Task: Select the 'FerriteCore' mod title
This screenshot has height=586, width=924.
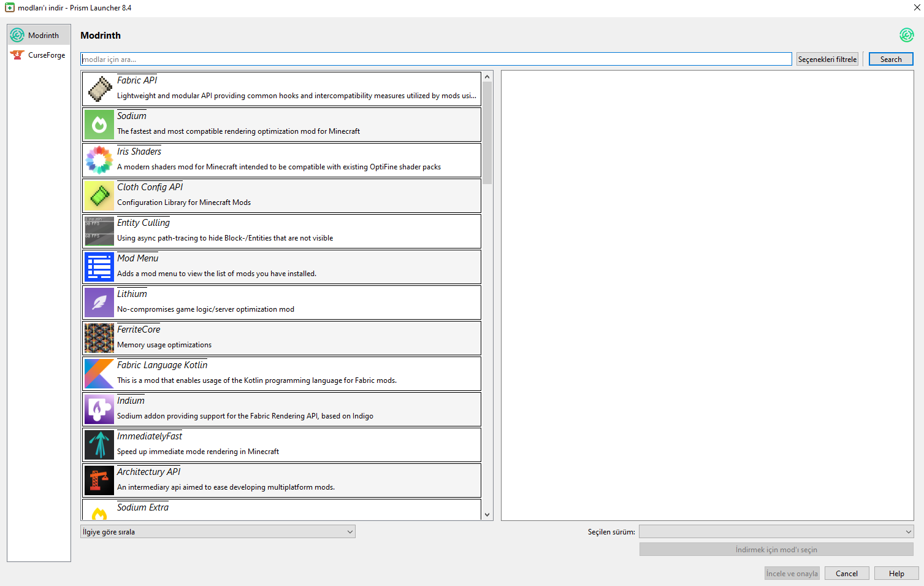Action: point(139,330)
